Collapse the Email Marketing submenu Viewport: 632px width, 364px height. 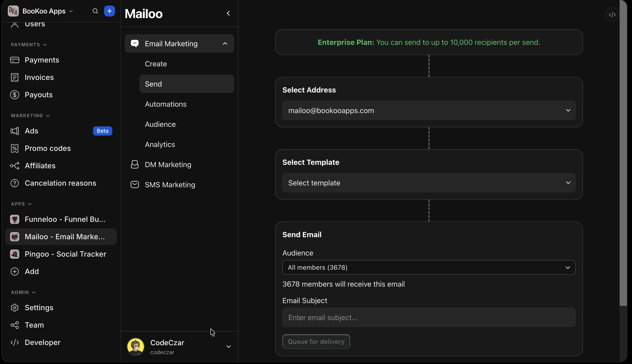point(225,44)
